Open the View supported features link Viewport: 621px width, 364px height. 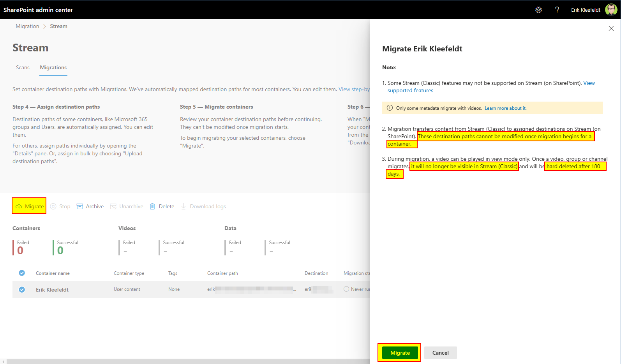(x=410, y=90)
